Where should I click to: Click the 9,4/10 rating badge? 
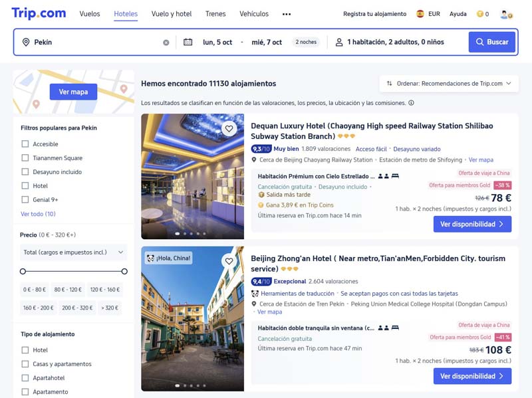point(261,281)
